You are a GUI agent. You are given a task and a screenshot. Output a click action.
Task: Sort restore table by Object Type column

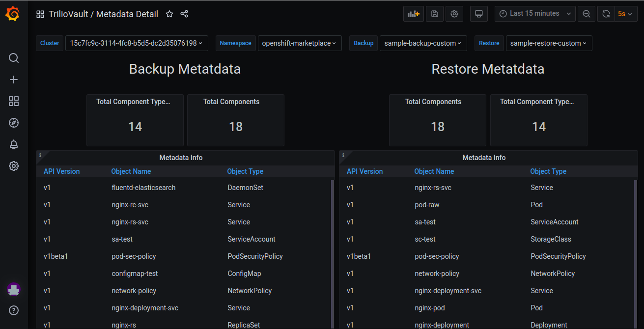[548, 171]
